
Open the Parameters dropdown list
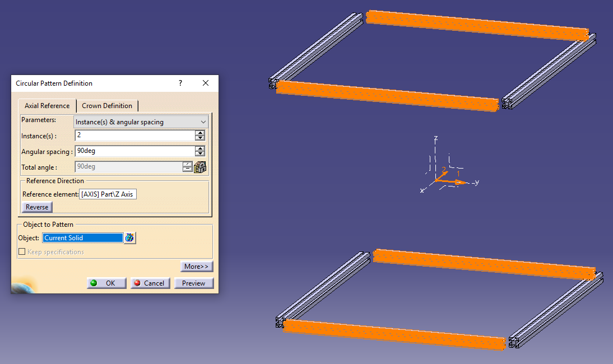(x=203, y=122)
